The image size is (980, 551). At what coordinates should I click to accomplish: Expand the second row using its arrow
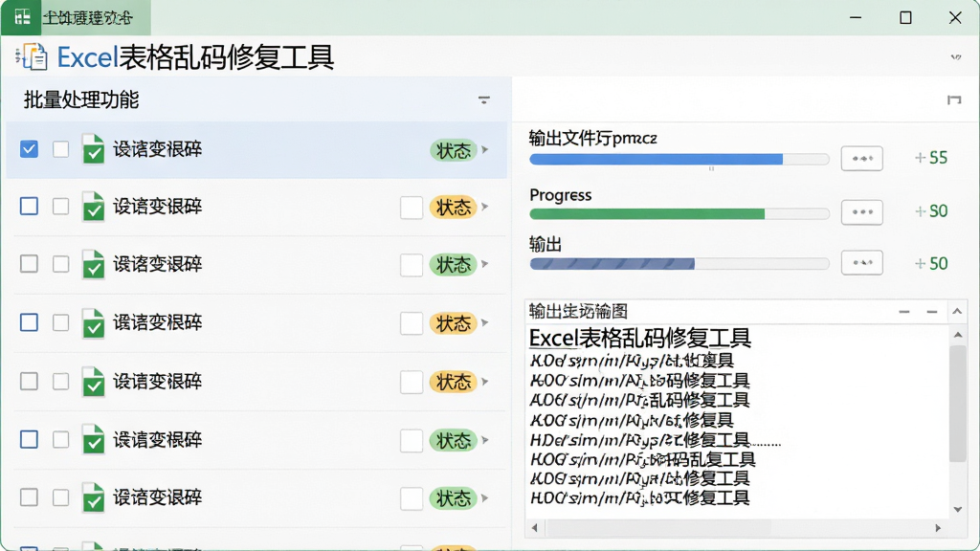point(485,207)
